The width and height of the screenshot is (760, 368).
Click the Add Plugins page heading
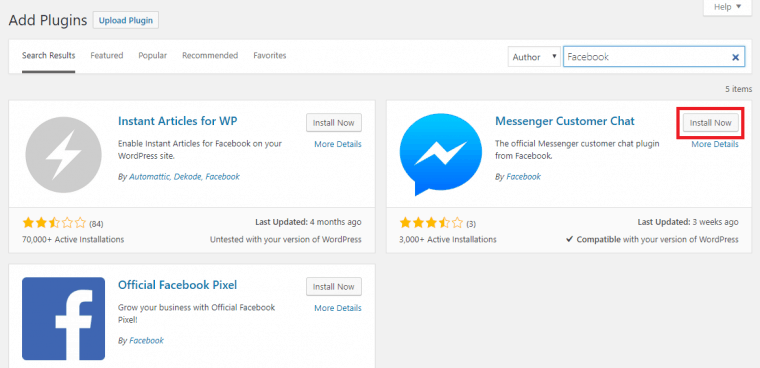point(48,20)
